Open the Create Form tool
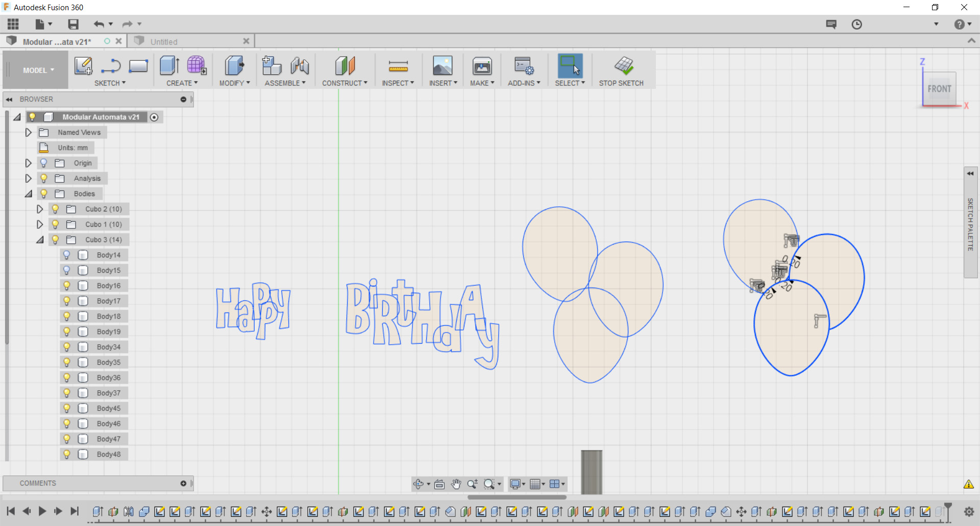The image size is (980, 526). click(197, 66)
